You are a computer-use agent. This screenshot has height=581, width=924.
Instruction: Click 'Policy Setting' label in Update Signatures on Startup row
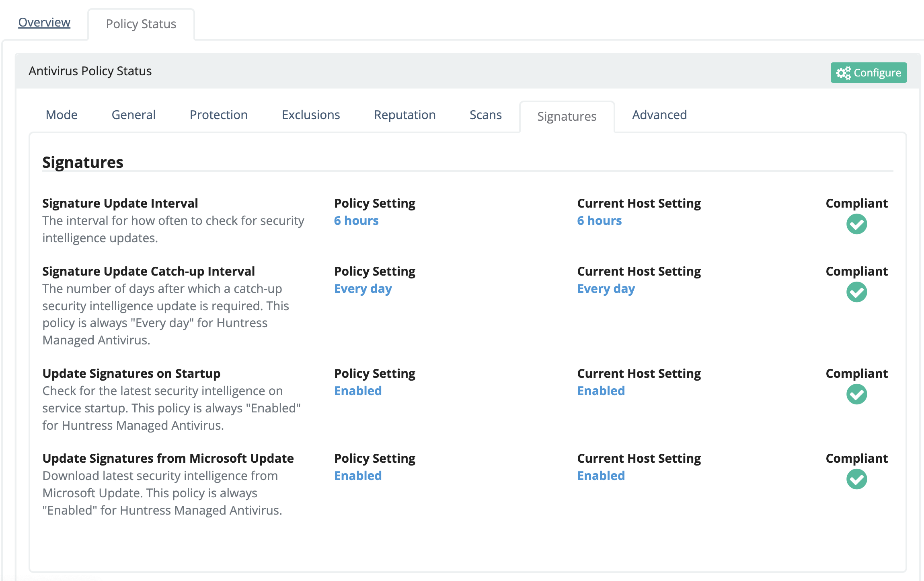pos(375,374)
